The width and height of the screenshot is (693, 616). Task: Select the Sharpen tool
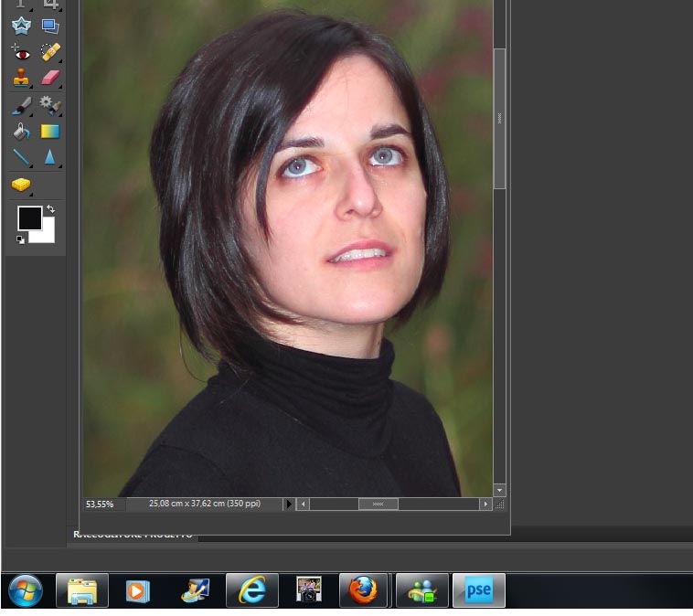pyautogui.click(x=50, y=158)
